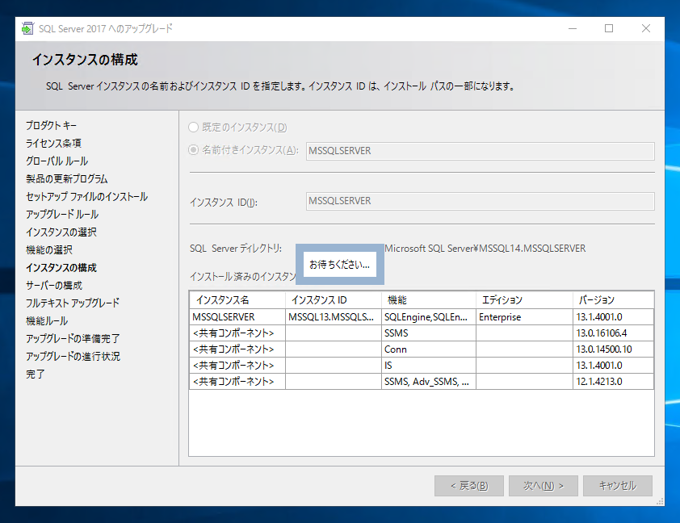Click the SQLEngine,SQLEn... feature cell
Screen dimensions: 680x523
[428, 317]
